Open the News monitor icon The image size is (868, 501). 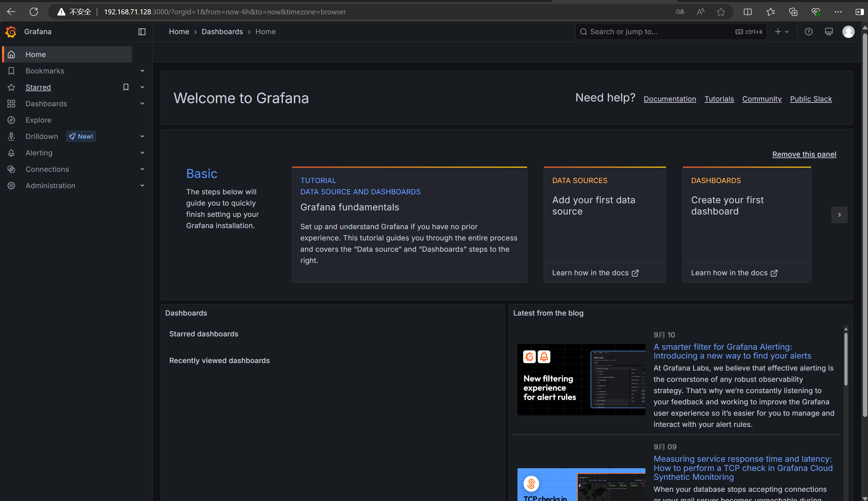tap(829, 32)
